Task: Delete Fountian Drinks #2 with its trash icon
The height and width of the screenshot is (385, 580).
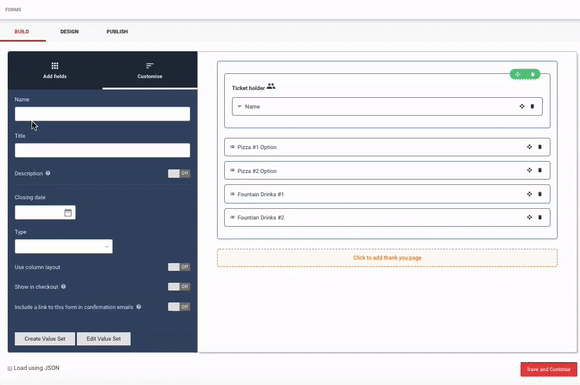Action: [x=540, y=217]
